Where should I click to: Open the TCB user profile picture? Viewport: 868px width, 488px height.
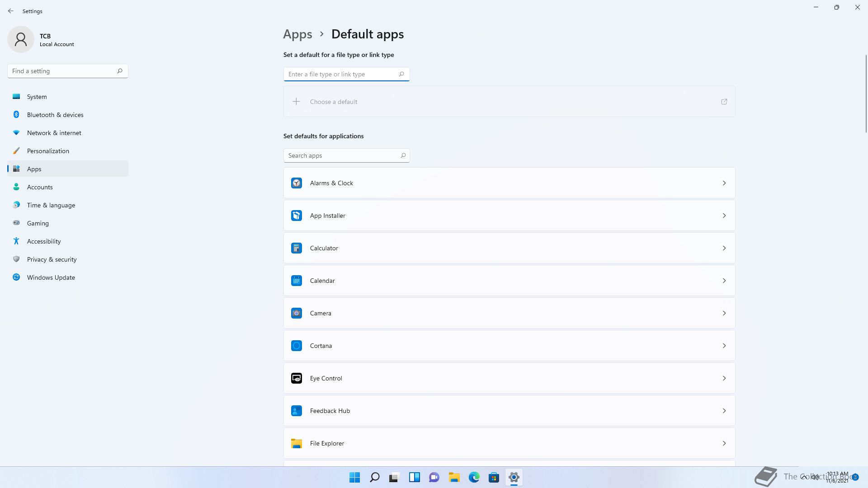pyautogui.click(x=21, y=39)
